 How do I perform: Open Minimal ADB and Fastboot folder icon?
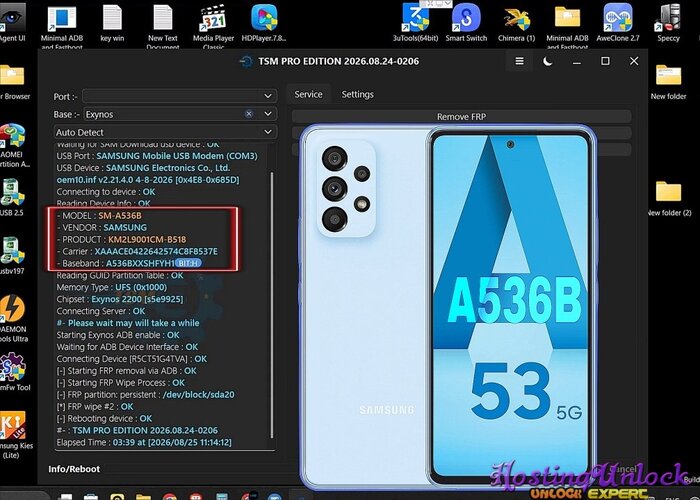click(x=567, y=28)
